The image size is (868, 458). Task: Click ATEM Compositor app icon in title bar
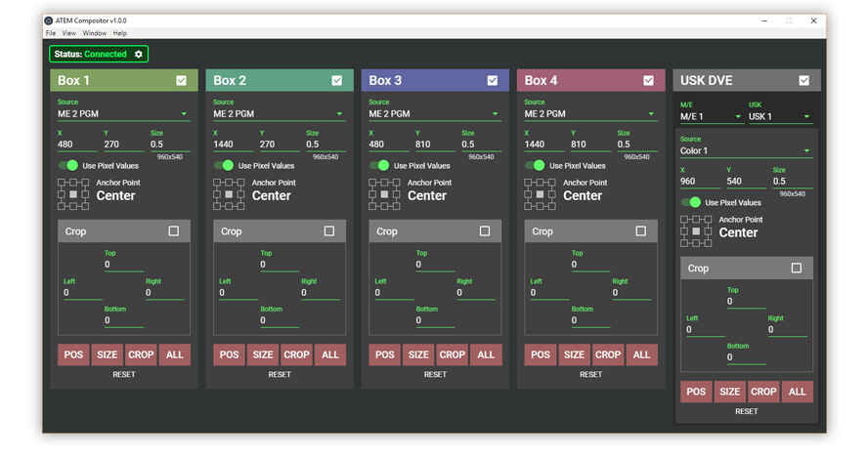[49, 21]
